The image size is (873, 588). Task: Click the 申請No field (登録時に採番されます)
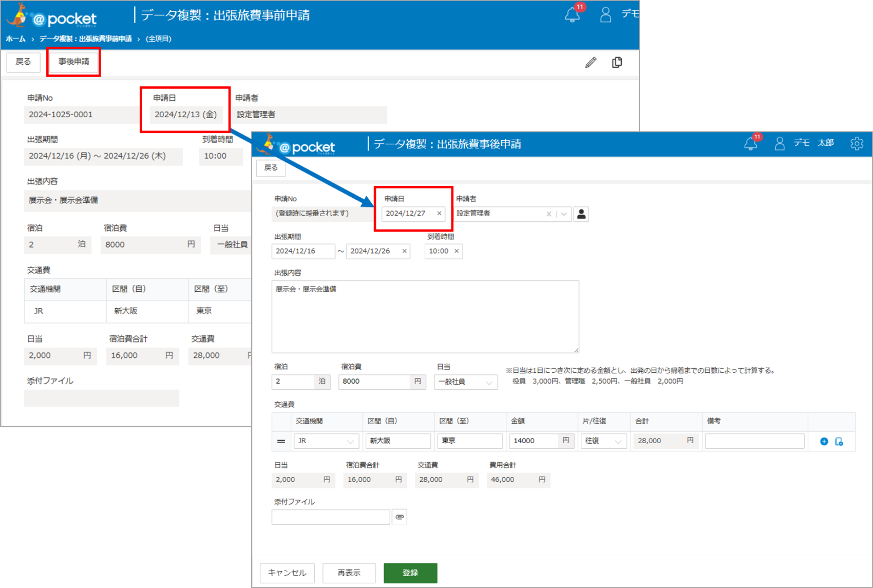pos(324,214)
